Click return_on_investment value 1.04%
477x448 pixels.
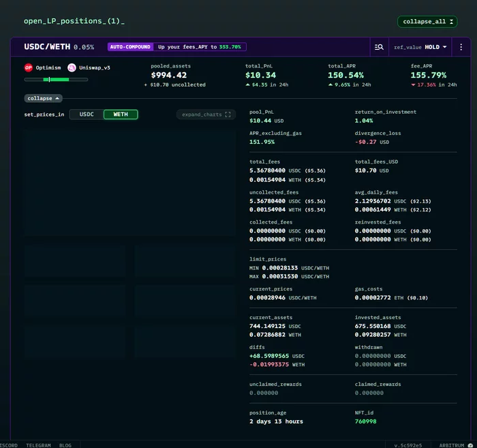[364, 121]
